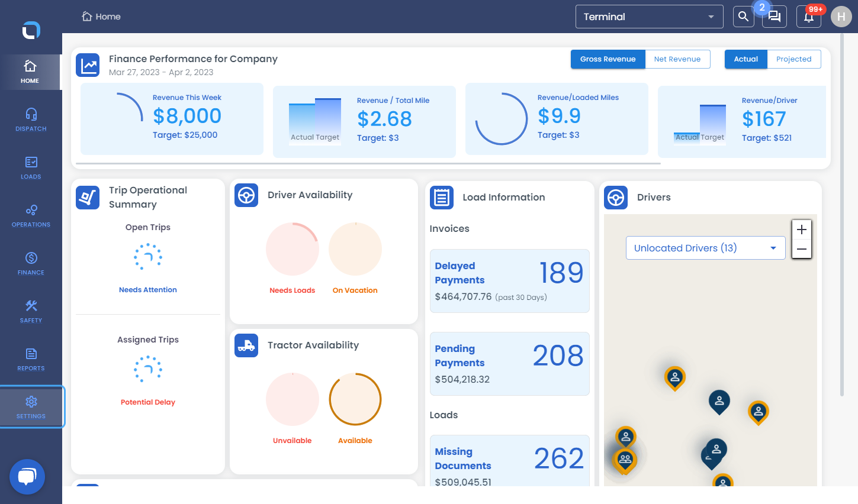Open the Operations sidebar item
Screen dimensions: 858x504
click(31, 215)
